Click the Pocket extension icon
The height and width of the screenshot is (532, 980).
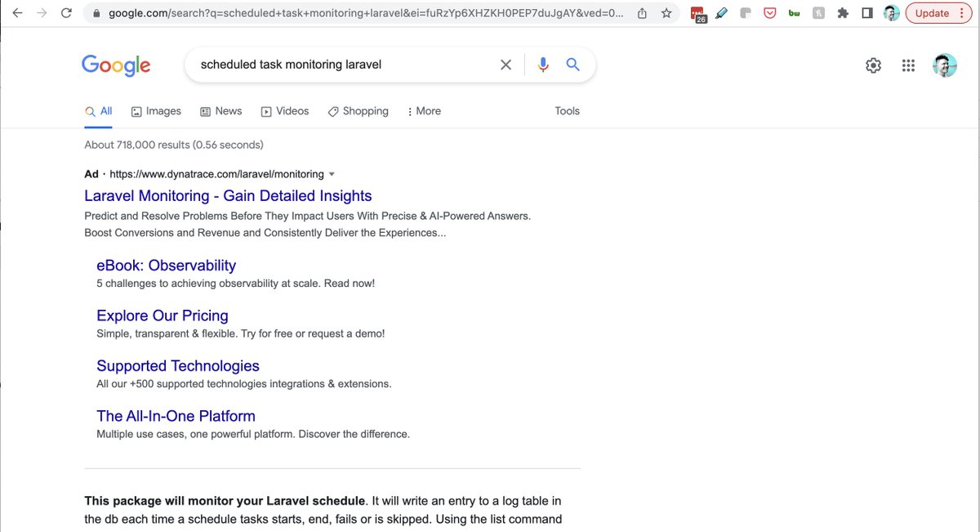(x=769, y=13)
